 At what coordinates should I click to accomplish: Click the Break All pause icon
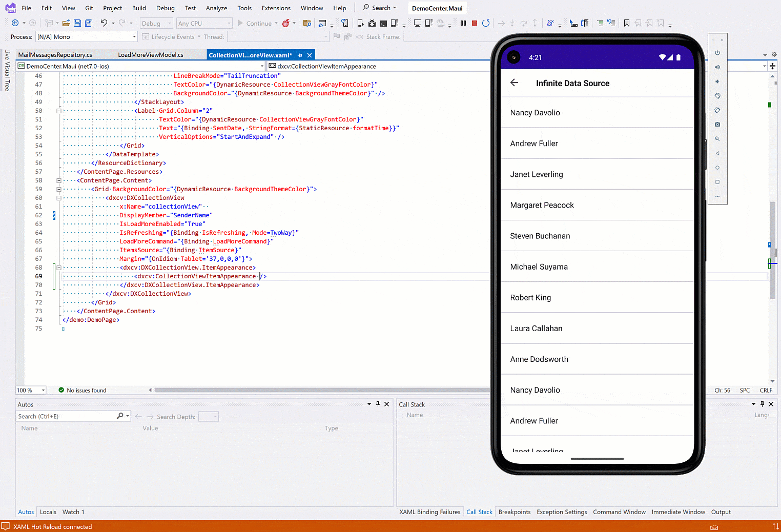tap(463, 23)
